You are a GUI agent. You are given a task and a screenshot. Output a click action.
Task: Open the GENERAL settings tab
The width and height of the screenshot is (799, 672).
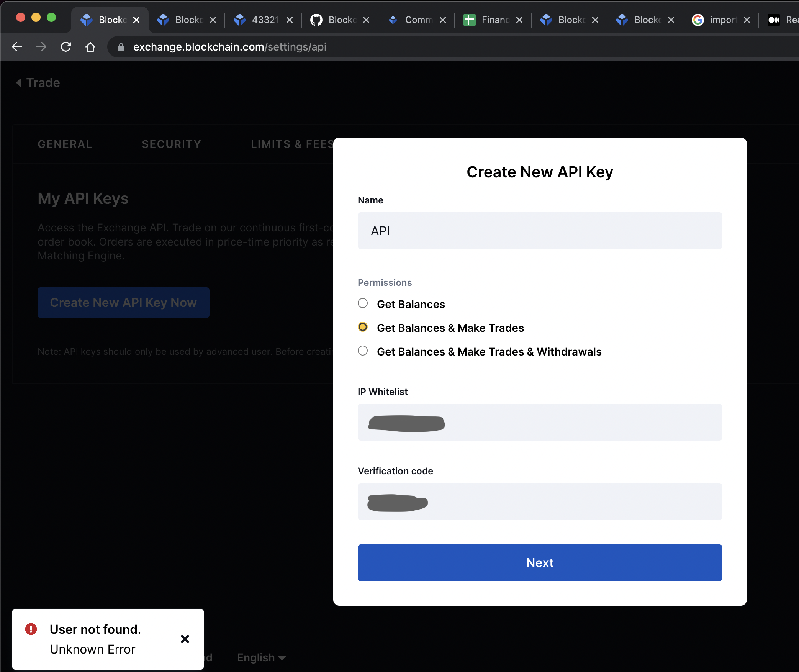coord(65,144)
